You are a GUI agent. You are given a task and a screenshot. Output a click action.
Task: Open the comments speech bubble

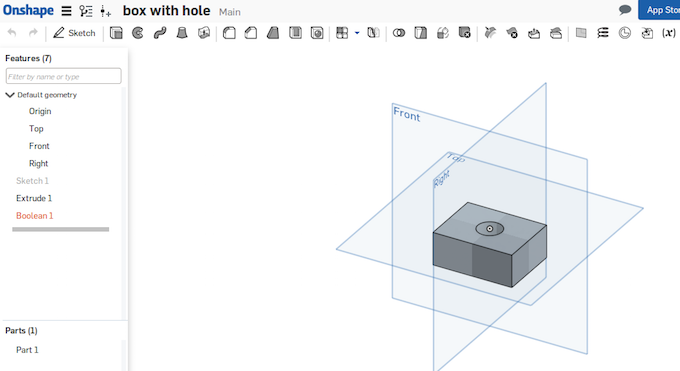[625, 10]
